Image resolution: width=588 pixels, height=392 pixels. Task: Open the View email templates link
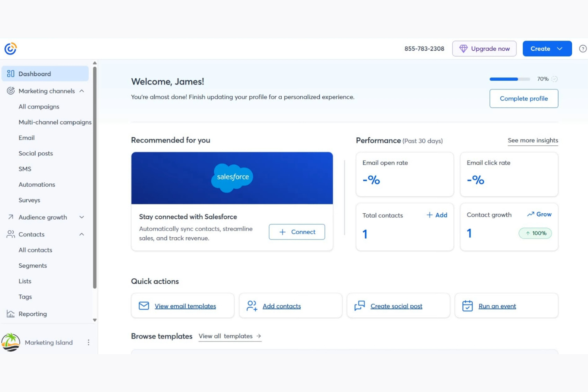coord(185,306)
